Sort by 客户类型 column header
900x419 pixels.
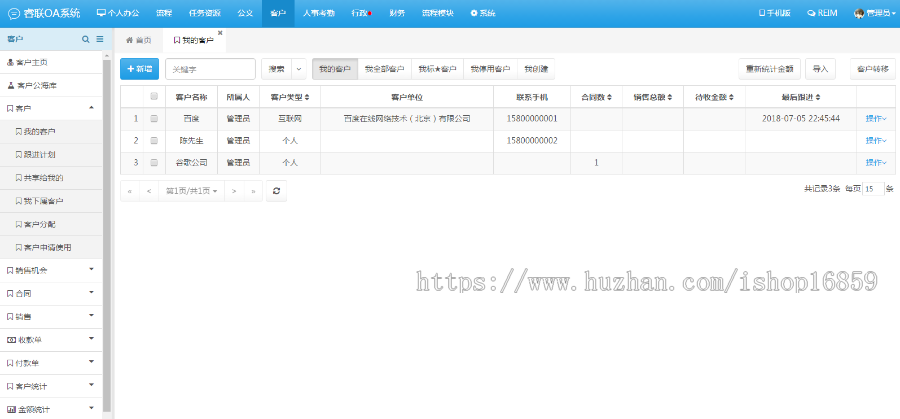pos(290,97)
